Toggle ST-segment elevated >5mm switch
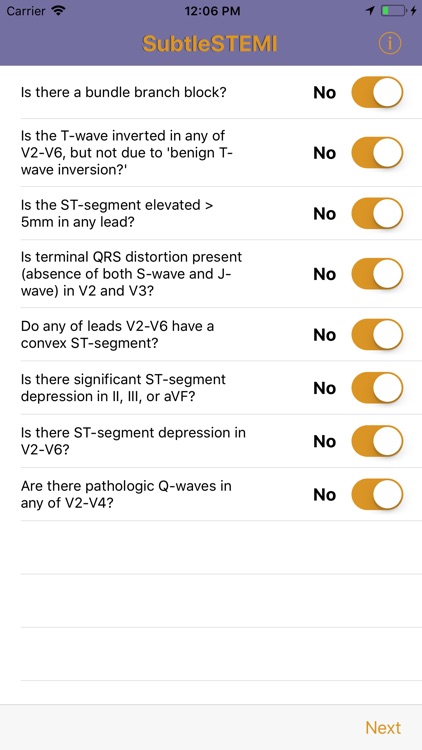This screenshot has width=422, height=750. click(378, 214)
